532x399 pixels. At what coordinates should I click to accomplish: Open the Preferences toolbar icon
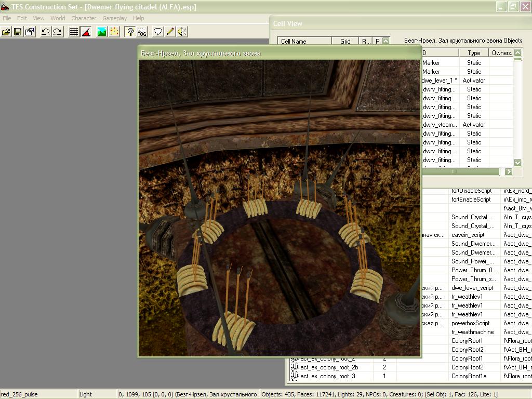pyautogui.click(x=30, y=32)
